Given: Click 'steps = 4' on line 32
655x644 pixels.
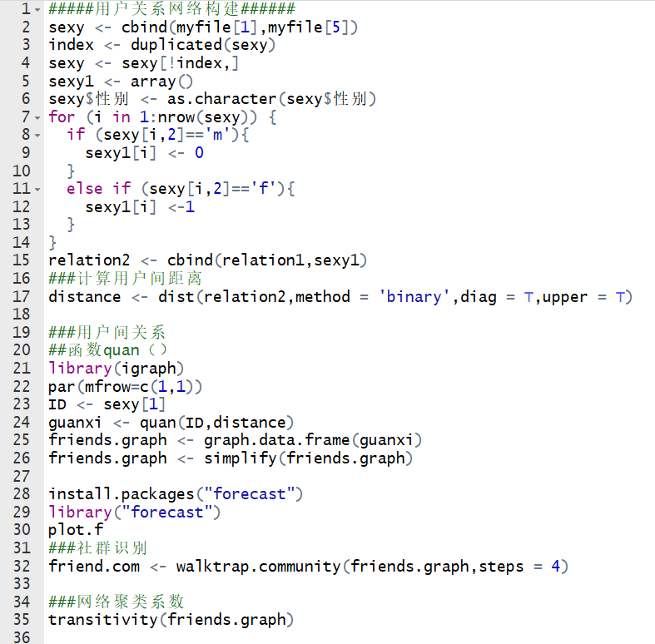Looking at the screenshot, I should pyautogui.click(x=519, y=567).
